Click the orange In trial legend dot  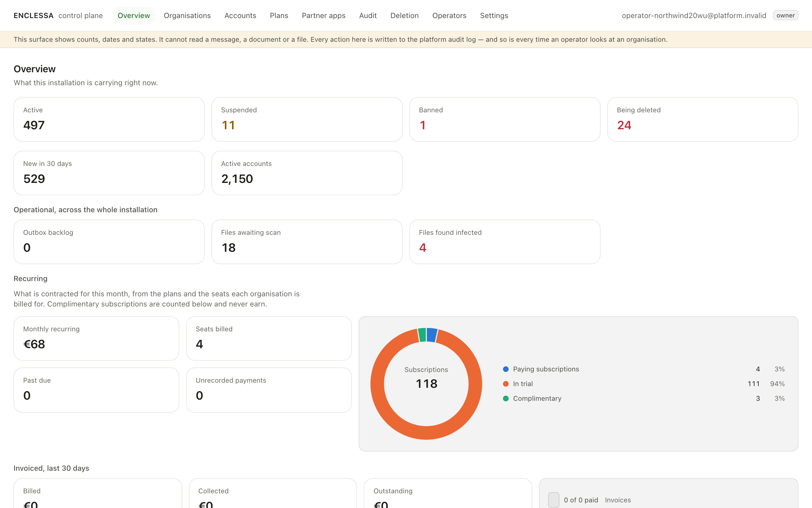[x=506, y=384]
